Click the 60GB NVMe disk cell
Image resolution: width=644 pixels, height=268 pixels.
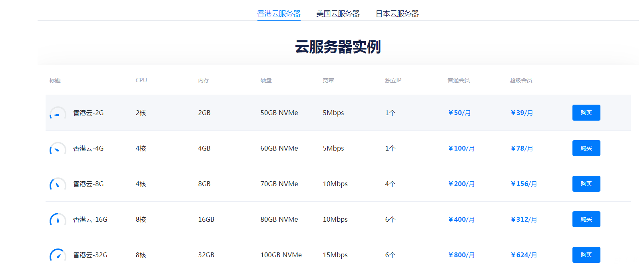[x=279, y=148]
